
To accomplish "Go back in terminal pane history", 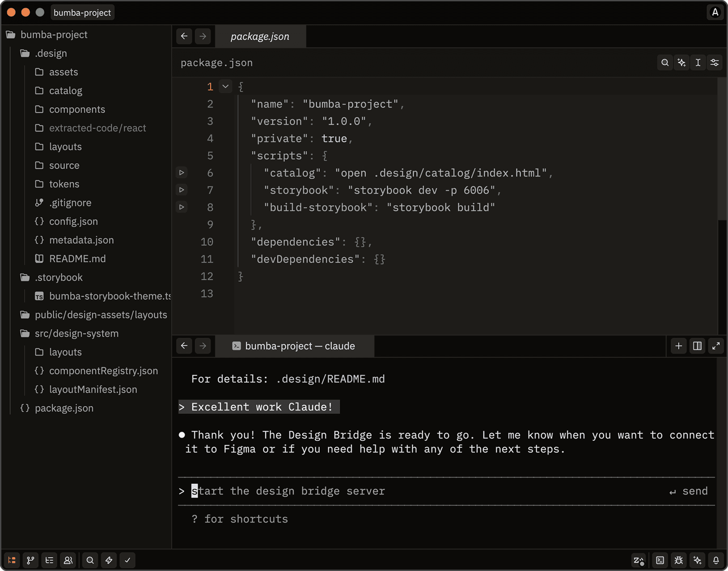I will pos(184,346).
